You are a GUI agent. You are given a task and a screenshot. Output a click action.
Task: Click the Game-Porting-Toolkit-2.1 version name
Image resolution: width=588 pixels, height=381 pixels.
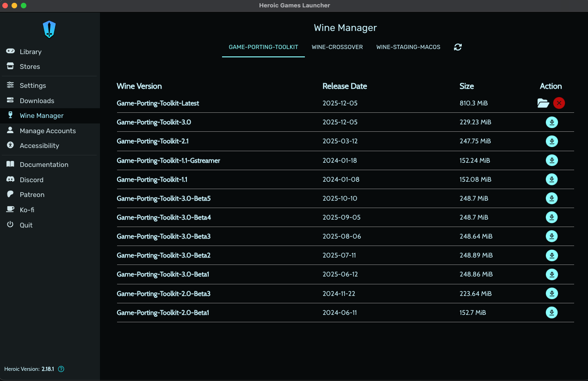tap(153, 141)
